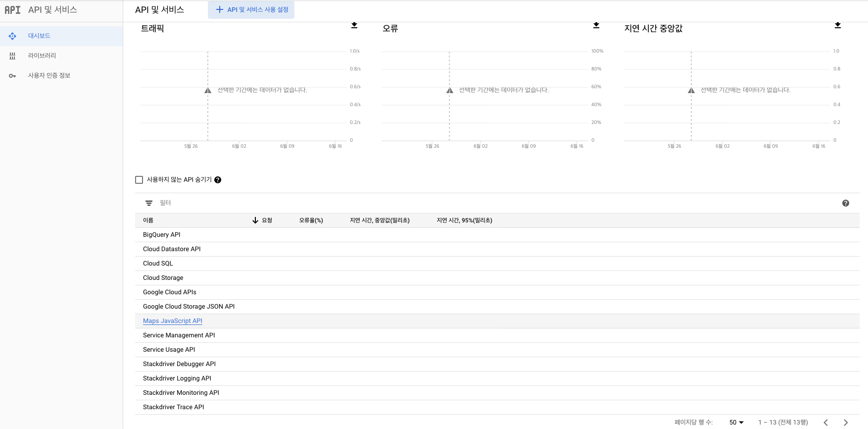Screen dimensions: 868x429
Task: Sort by the 요청 column header
Action: coord(267,220)
